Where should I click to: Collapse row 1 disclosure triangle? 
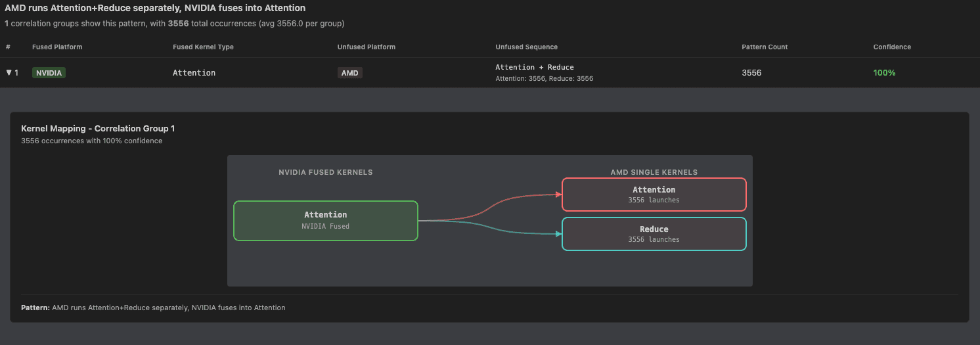point(9,72)
